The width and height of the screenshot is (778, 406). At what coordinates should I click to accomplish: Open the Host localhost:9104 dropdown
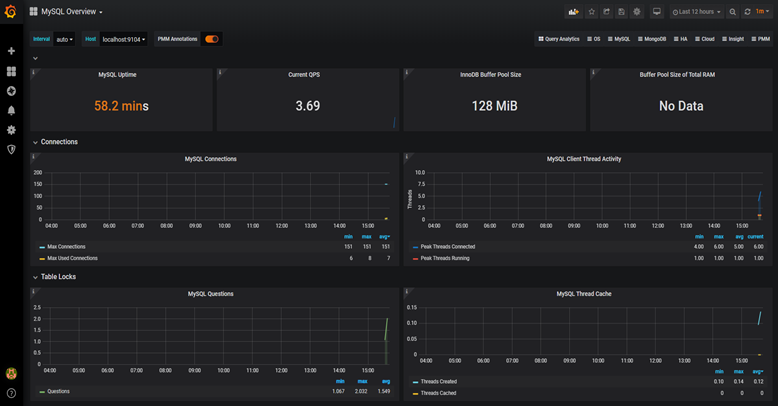[124, 39]
